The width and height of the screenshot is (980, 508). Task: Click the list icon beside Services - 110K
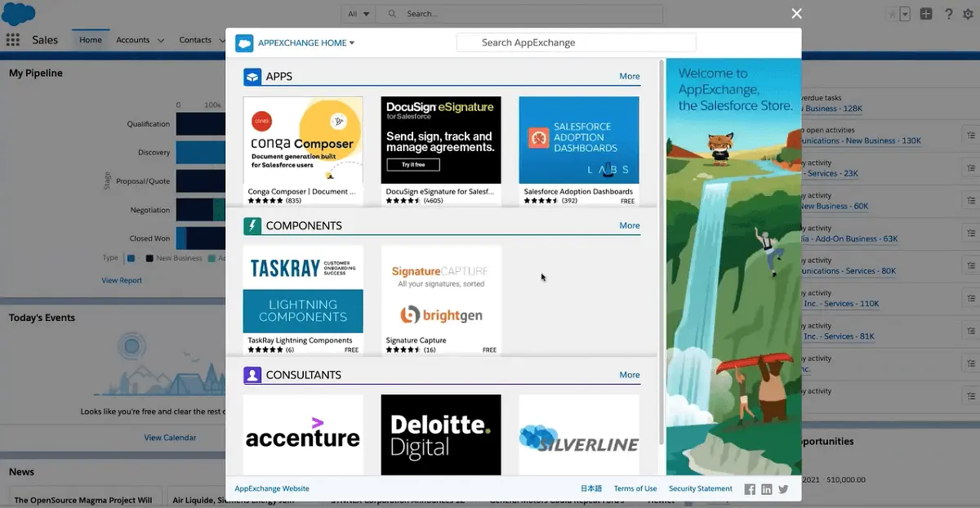[x=971, y=299]
